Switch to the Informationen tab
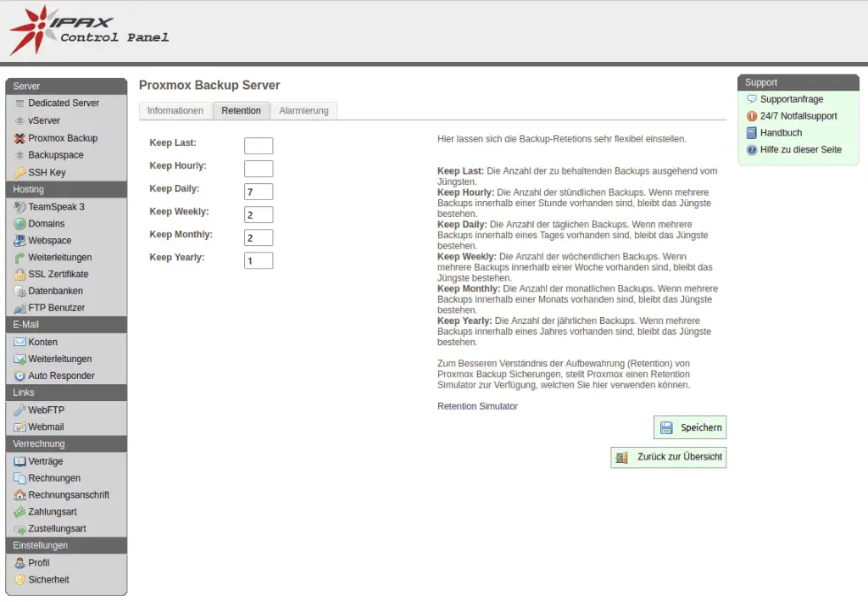Screen dimensions: 868x602 coord(175,111)
